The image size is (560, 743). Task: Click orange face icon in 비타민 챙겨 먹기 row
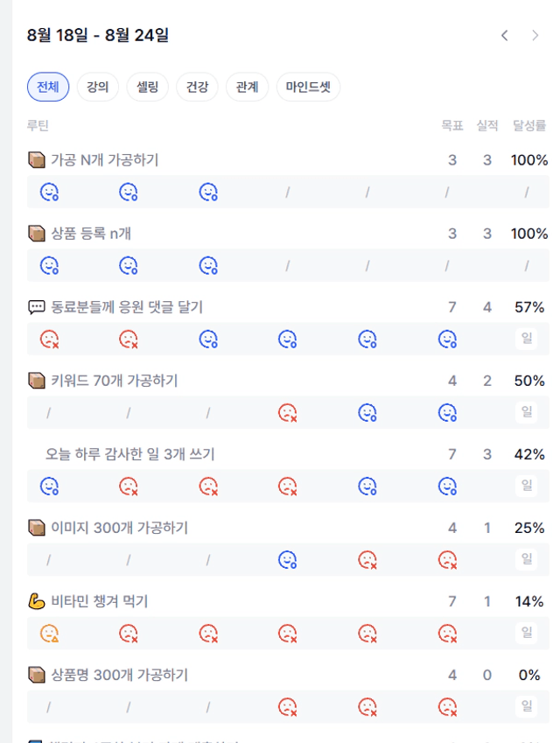(x=49, y=633)
